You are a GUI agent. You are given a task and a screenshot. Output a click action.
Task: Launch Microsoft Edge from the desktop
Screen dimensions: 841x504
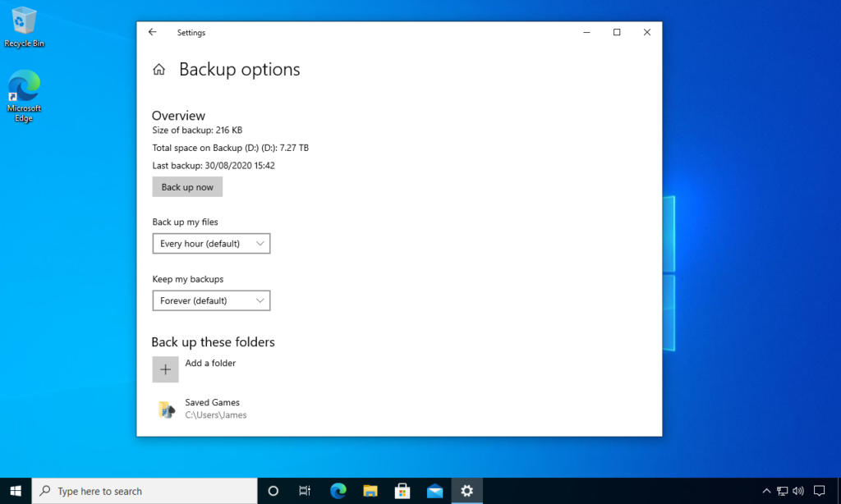(24, 86)
